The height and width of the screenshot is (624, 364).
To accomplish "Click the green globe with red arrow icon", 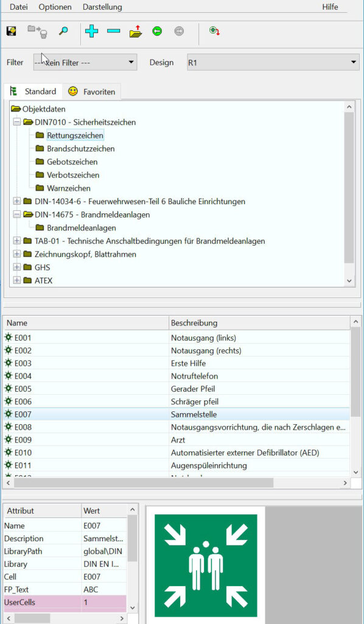I will pos(215,30).
